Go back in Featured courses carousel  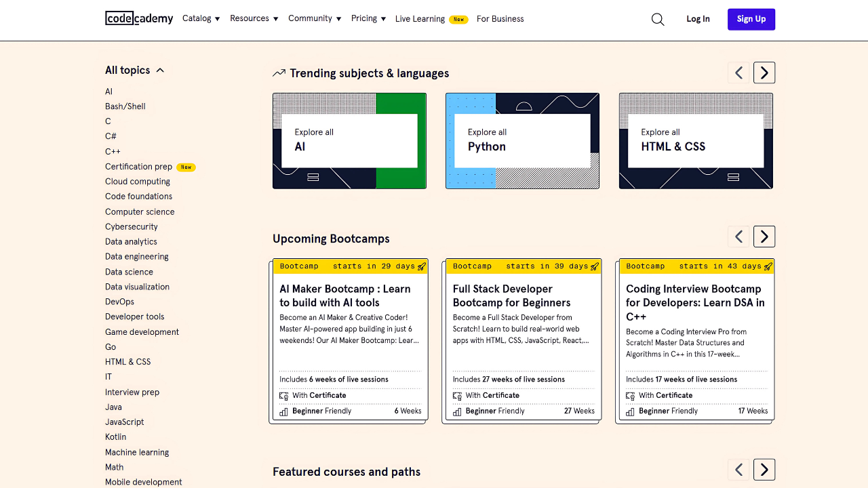coord(738,470)
